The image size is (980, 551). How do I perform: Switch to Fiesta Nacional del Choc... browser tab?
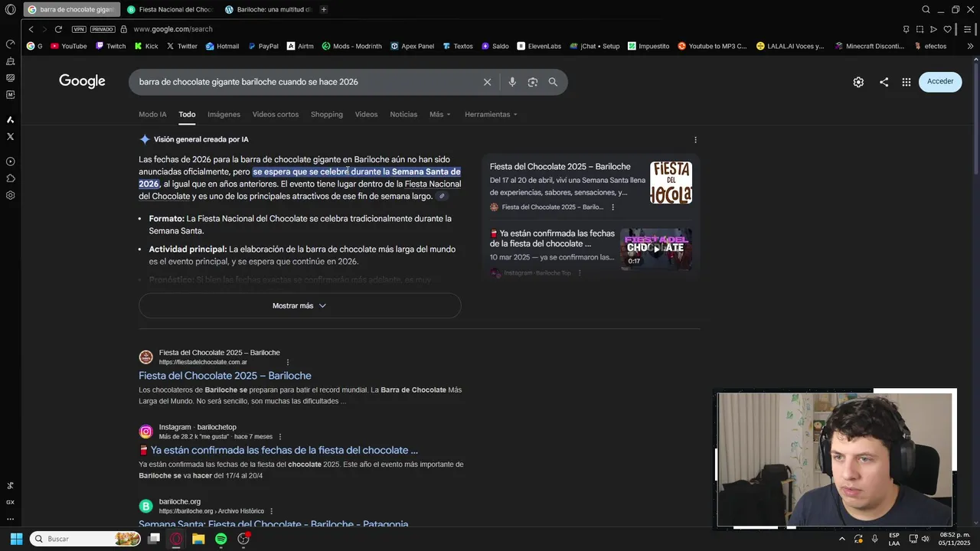170,10
